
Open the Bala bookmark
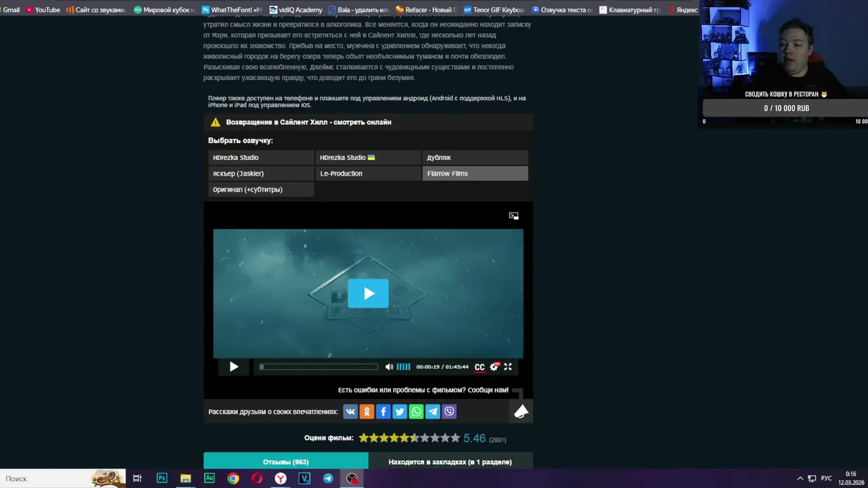[x=358, y=10]
